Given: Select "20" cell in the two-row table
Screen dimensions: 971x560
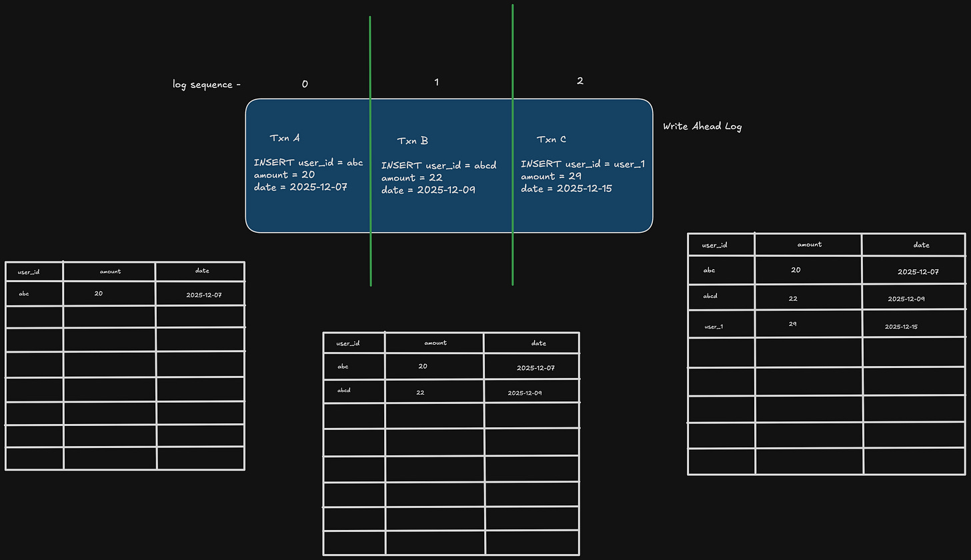Looking at the screenshot, I should [423, 366].
